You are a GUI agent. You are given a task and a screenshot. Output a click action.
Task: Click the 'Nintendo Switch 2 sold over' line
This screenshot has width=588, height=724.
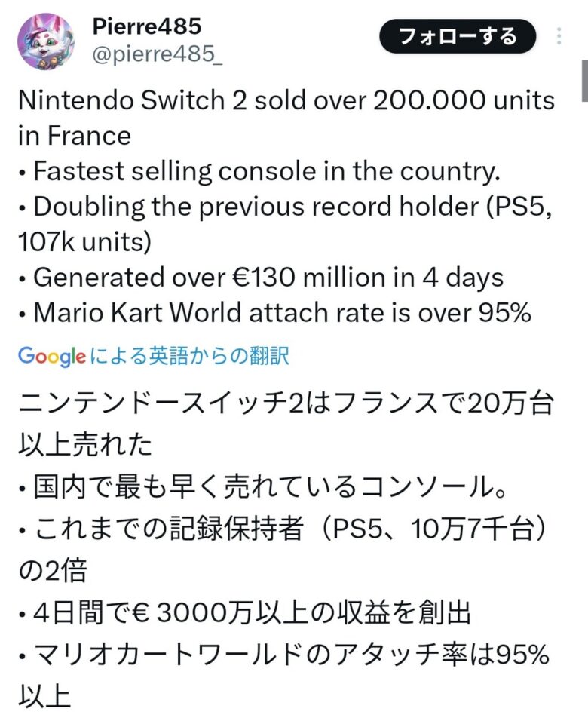[x=286, y=100]
